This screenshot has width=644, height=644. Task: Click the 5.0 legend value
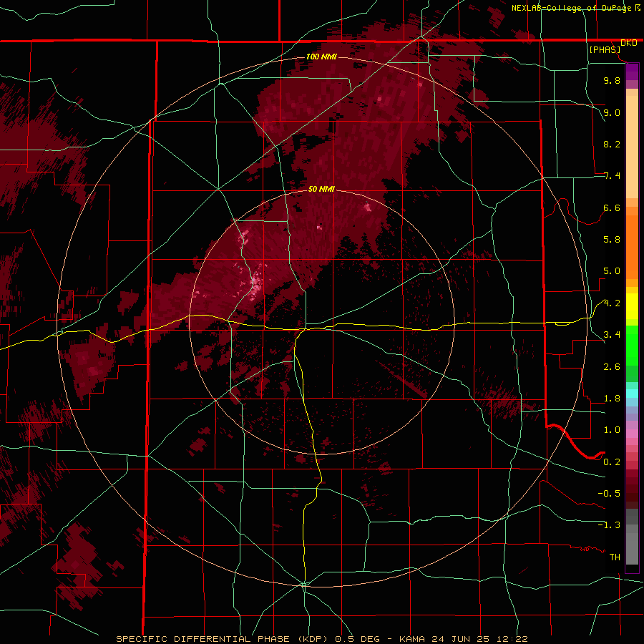(612, 271)
